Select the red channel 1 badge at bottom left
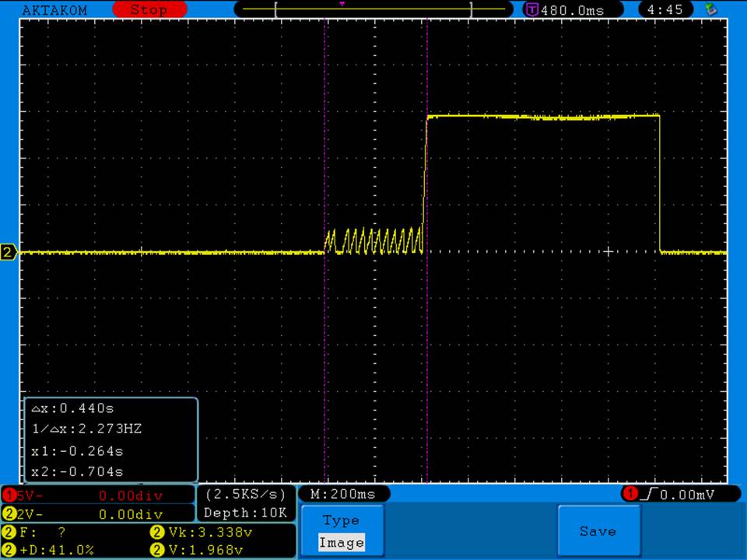Screen dimensions: 747x560 (x=9, y=495)
